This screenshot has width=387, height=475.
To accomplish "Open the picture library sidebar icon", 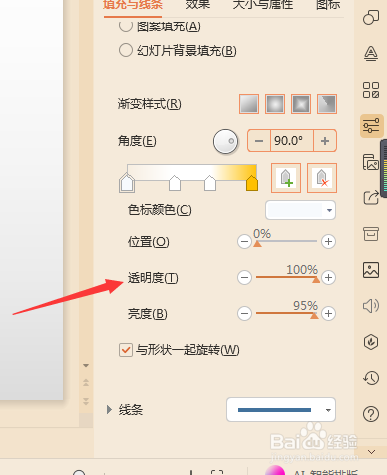I will point(371,162).
